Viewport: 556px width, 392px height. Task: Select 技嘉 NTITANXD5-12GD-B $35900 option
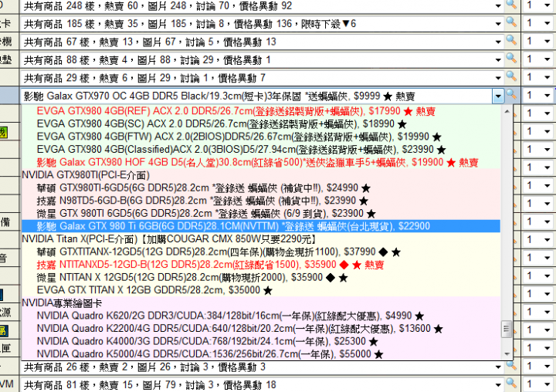tap(261, 265)
